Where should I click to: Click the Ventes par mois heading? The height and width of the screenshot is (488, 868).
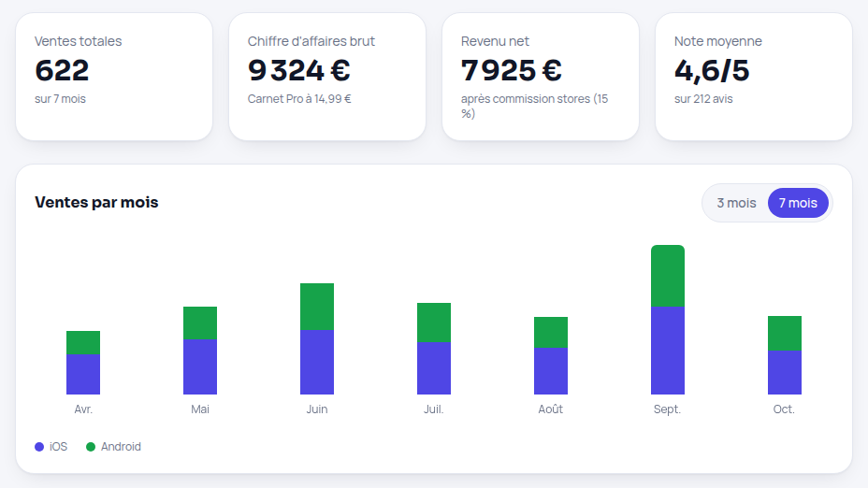(96, 203)
